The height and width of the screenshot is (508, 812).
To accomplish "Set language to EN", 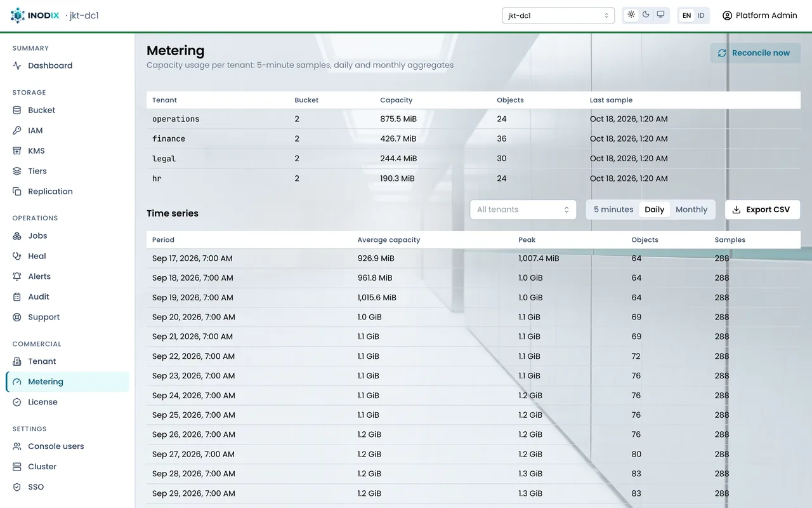I will (686, 15).
